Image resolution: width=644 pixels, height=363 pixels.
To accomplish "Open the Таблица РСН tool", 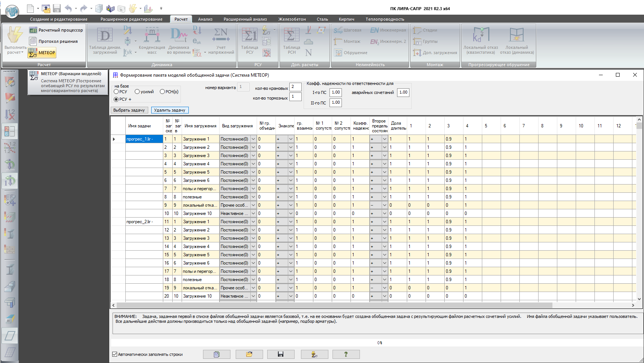I will point(292,41).
